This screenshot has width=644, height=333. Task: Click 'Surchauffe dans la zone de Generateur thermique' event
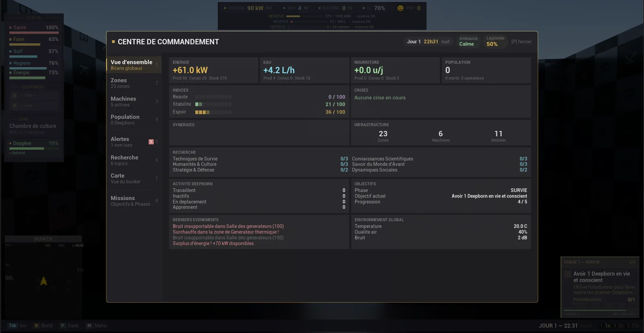point(226,232)
